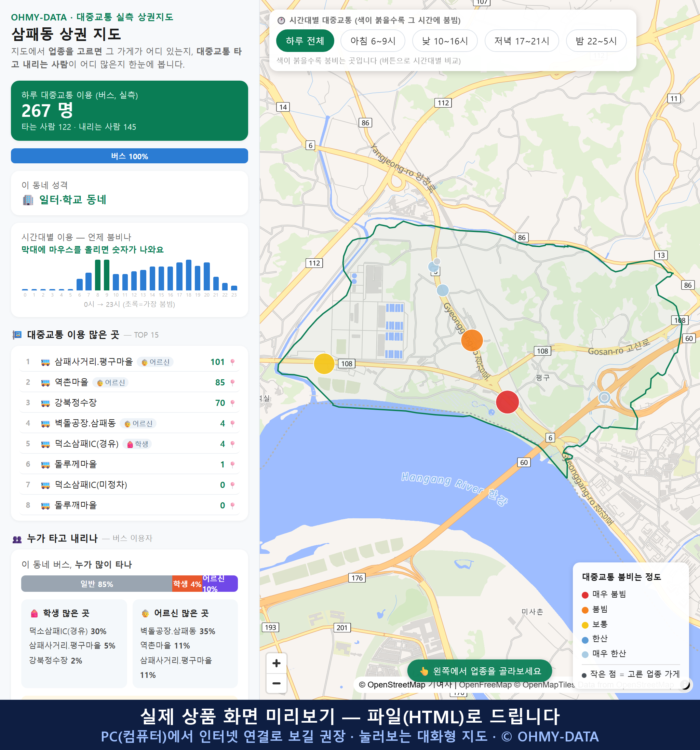Screen dimensions: 700x750
Task: Click the 강북정수장 stop name
Action: pos(76,403)
